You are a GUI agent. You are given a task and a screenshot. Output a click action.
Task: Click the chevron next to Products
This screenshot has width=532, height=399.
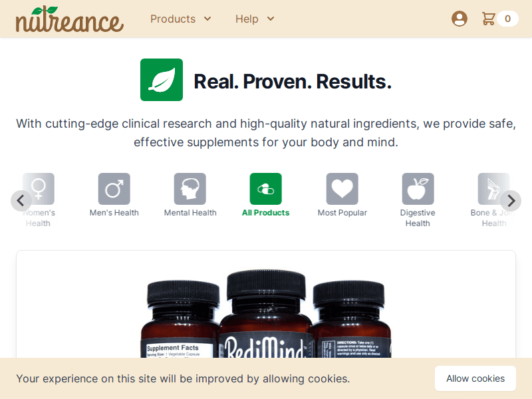click(207, 19)
